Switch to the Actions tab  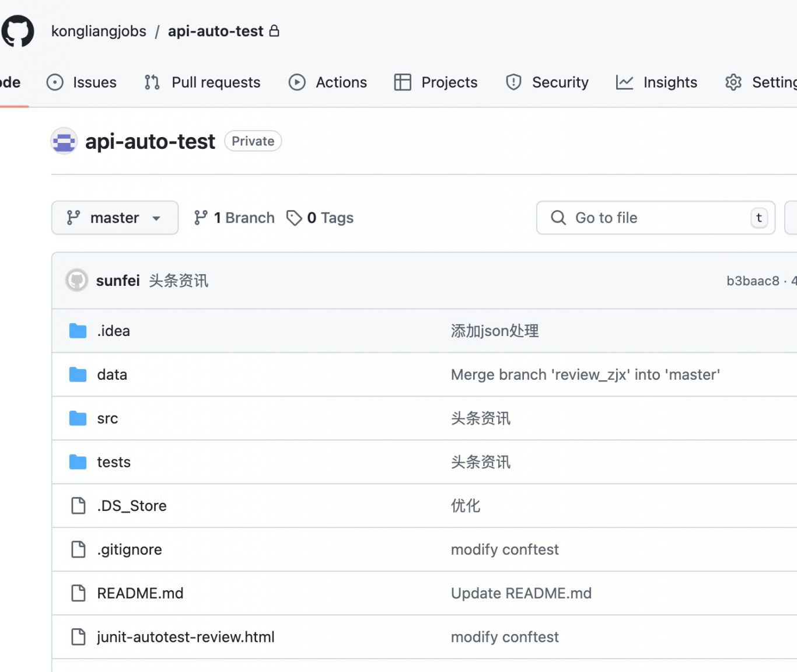[x=328, y=82]
